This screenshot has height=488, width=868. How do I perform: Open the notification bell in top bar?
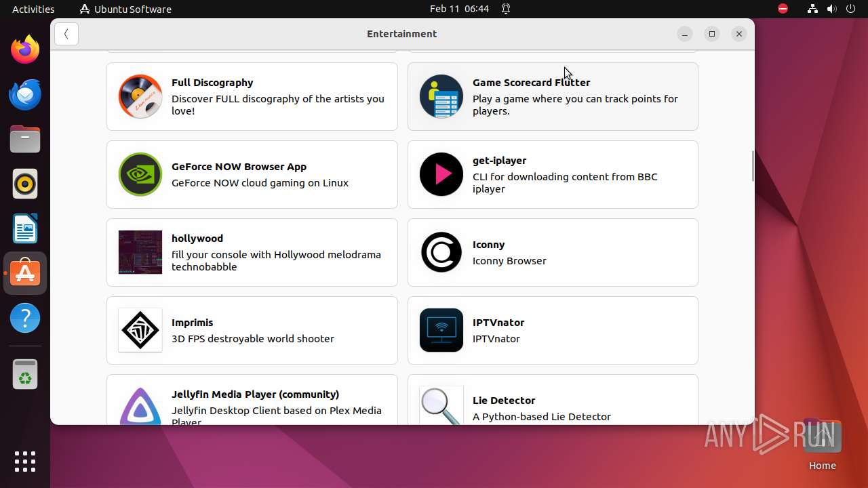tap(506, 9)
